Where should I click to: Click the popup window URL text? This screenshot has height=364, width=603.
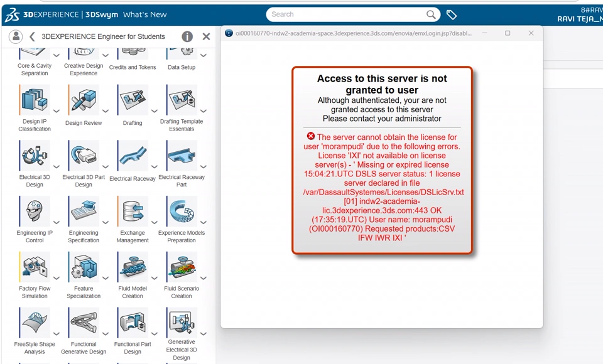(354, 33)
